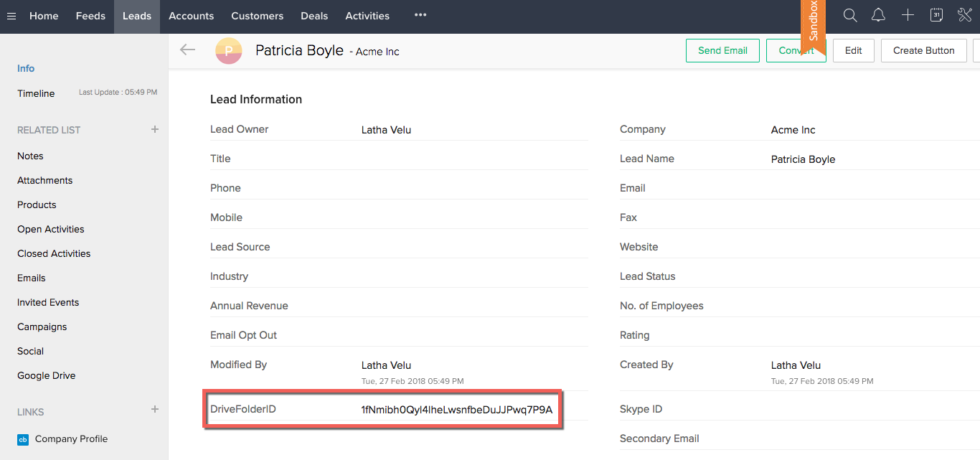Viewport: 980px width, 460px height.
Task: Open Google Drive related list
Action: tap(46, 375)
